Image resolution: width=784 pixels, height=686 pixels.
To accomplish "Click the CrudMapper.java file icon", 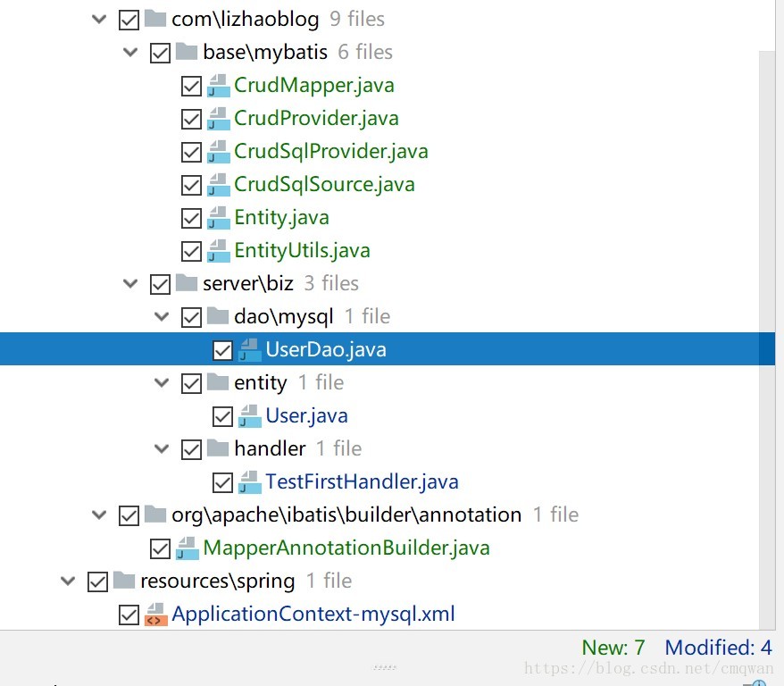I will point(218,87).
